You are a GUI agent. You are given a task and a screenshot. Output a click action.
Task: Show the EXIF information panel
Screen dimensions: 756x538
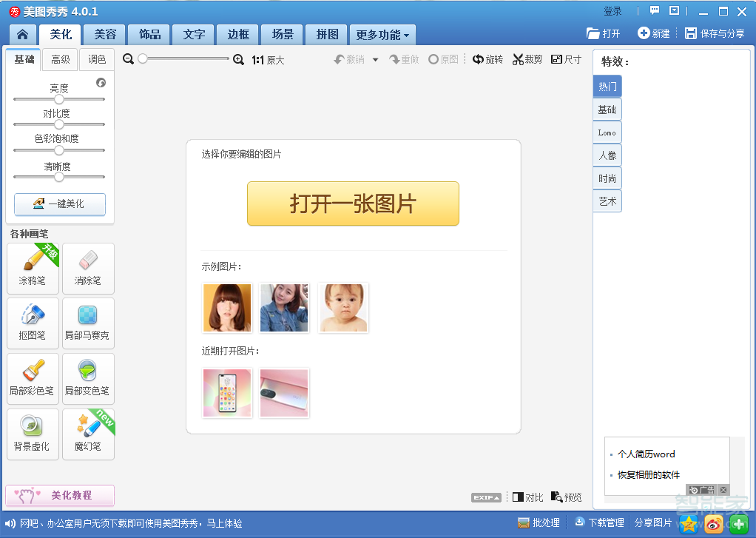tap(485, 497)
